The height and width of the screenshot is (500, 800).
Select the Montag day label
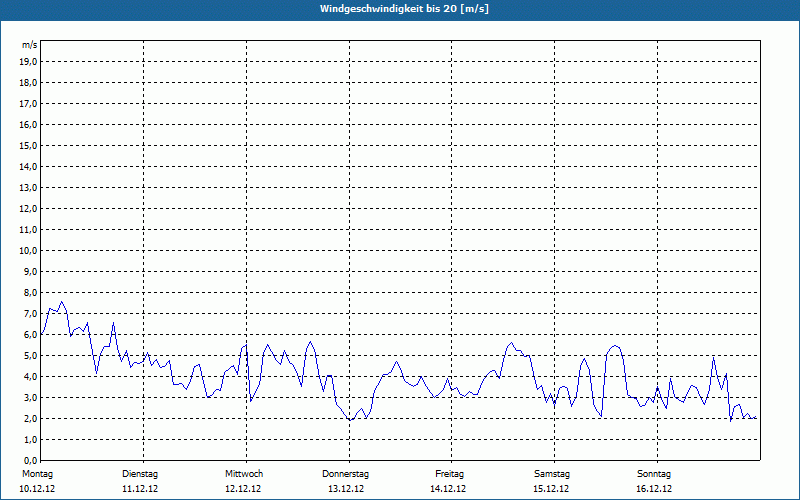coord(37,474)
